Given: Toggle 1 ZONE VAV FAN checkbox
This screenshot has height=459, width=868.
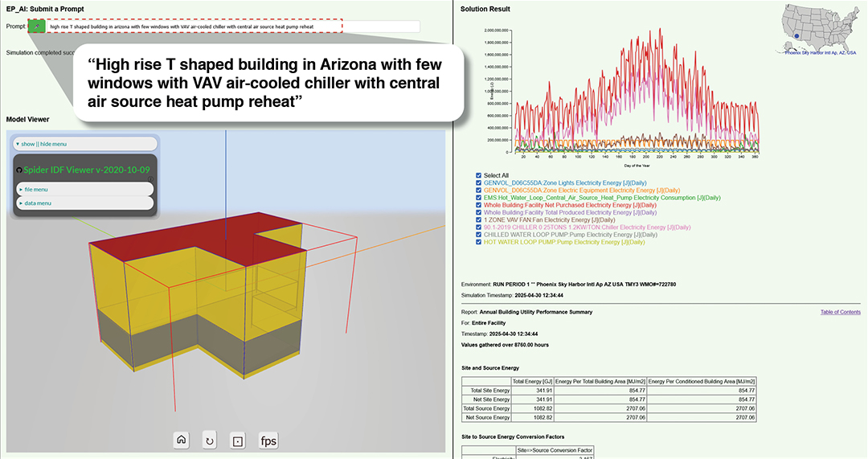Looking at the screenshot, I should click(x=479, y=220).
